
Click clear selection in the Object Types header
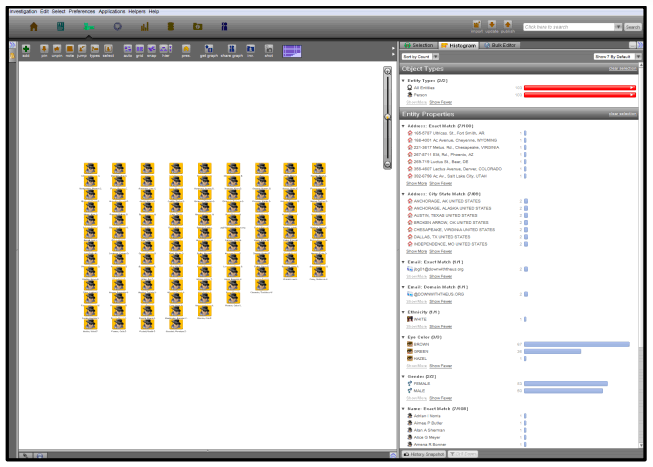pos(622,68)
